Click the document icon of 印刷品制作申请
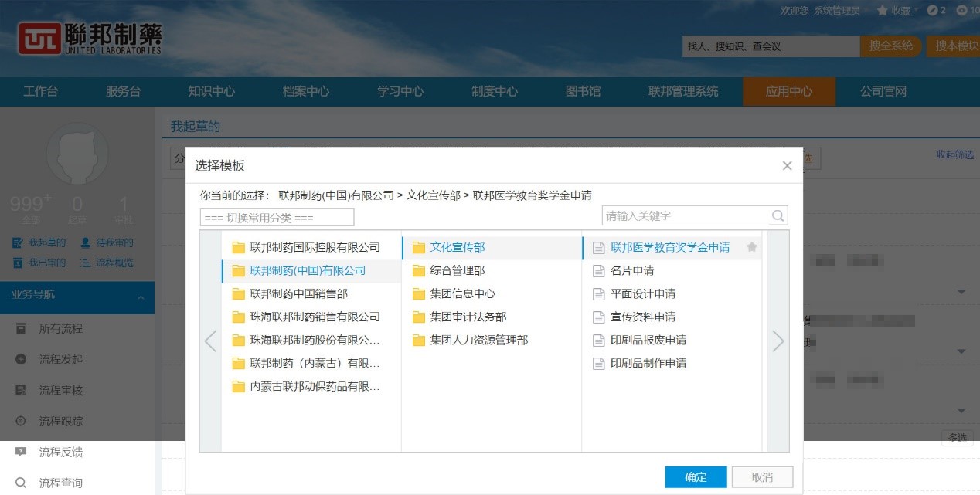This screenshot has width=980, height=495. tap(598, 364)
